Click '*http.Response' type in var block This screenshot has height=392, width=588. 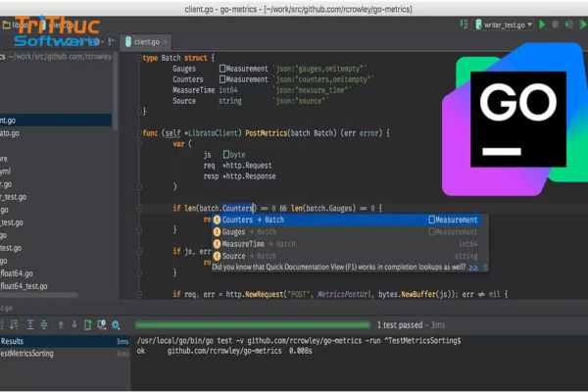point(249,176)
